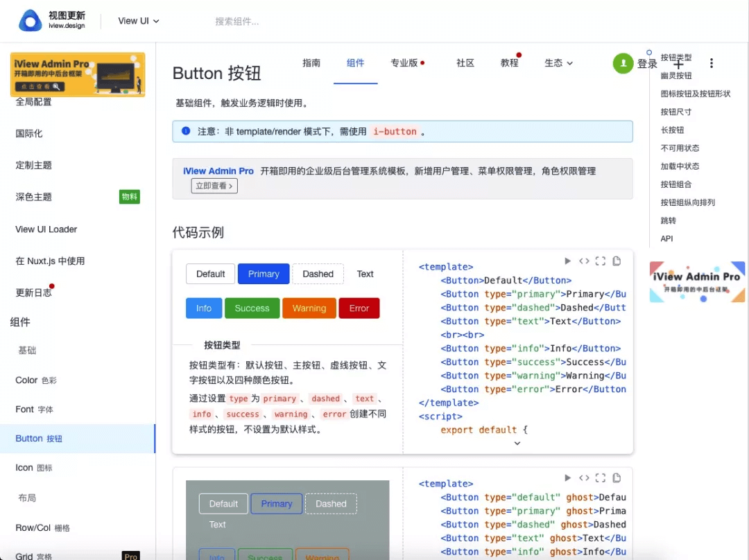Jump to 幽灵按钮 anchor
The image size is (749, 560).
676,76
